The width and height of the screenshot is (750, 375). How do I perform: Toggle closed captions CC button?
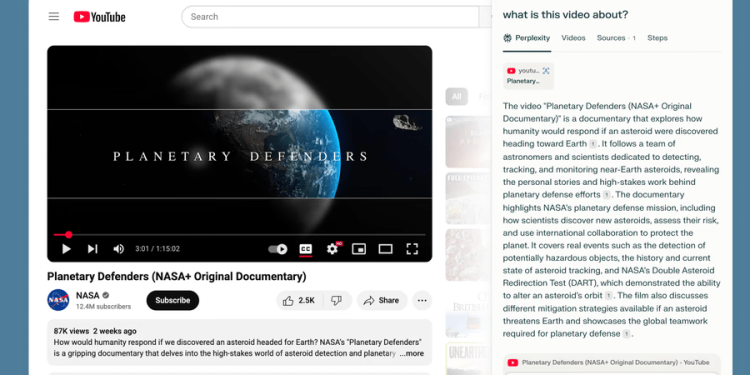pos(306,249)
